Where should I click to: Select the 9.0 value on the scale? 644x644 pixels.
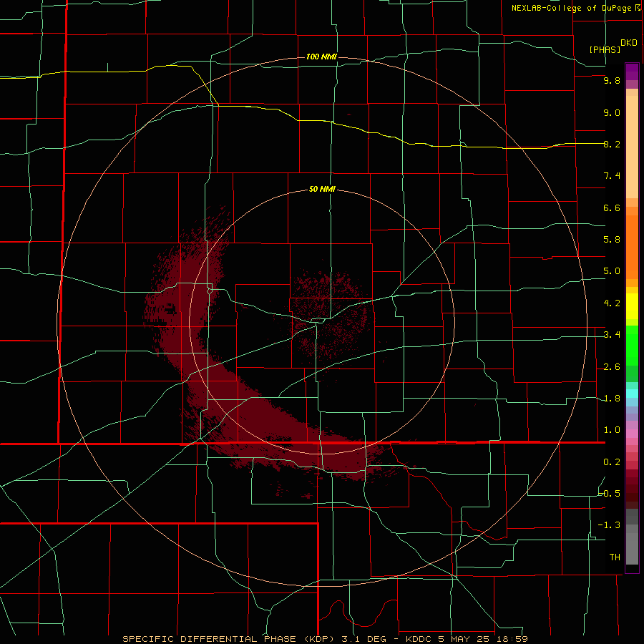[x=612, y=112]
